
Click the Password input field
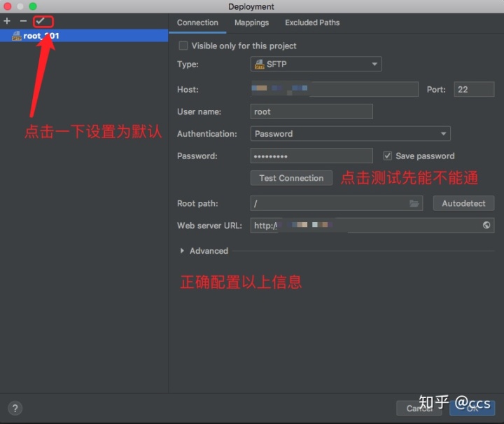(x=311, y=156)
